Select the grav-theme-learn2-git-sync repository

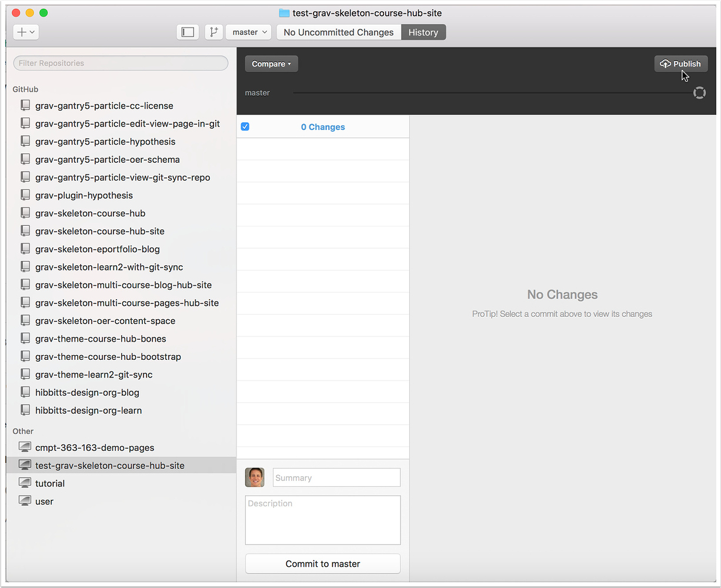(x=94, y=374)
